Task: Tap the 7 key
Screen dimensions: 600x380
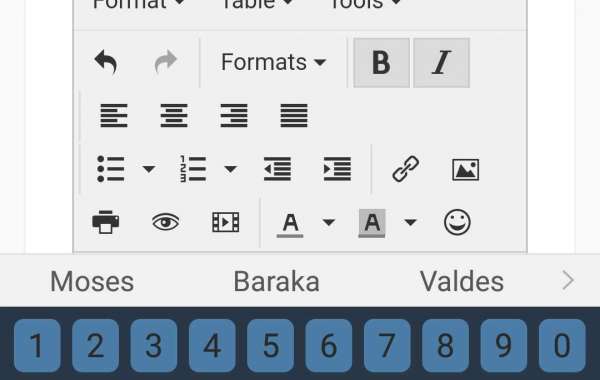Action: tap(387, 346)
